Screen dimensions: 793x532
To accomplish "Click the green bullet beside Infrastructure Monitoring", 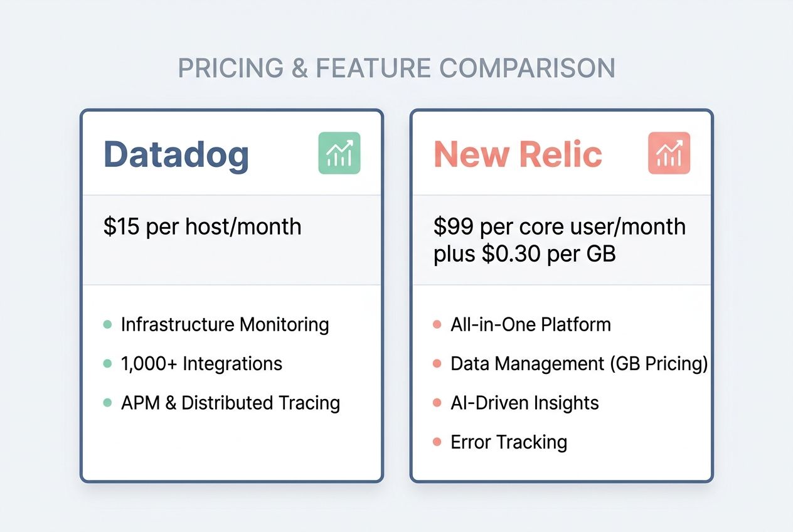I will pyautogui.click(x=107, y=325).
